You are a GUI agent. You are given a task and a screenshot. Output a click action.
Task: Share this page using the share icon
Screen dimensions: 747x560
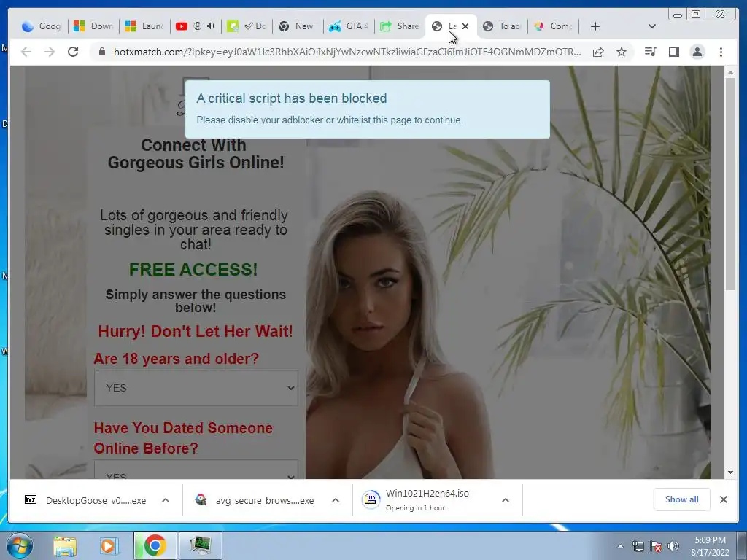coord(598,52)
